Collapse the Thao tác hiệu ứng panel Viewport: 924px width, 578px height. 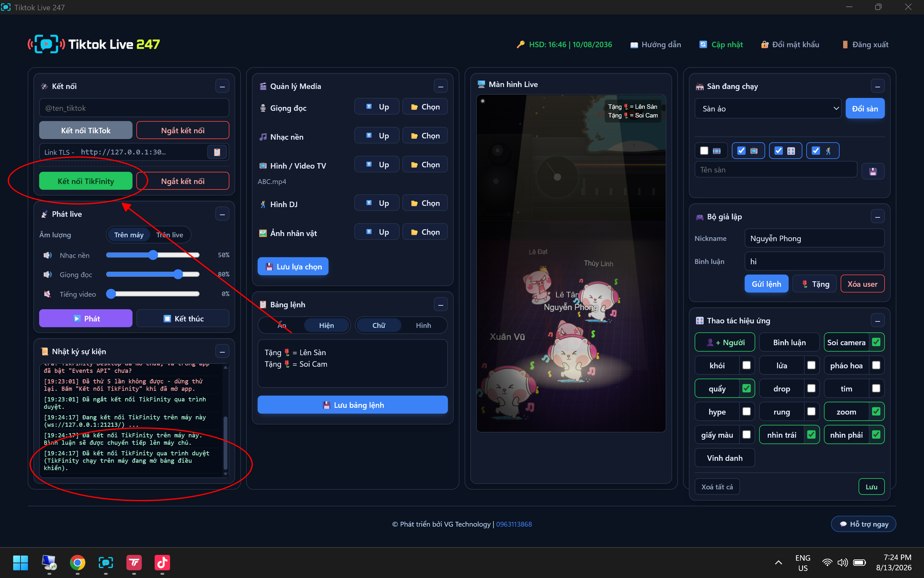point(877,321)
